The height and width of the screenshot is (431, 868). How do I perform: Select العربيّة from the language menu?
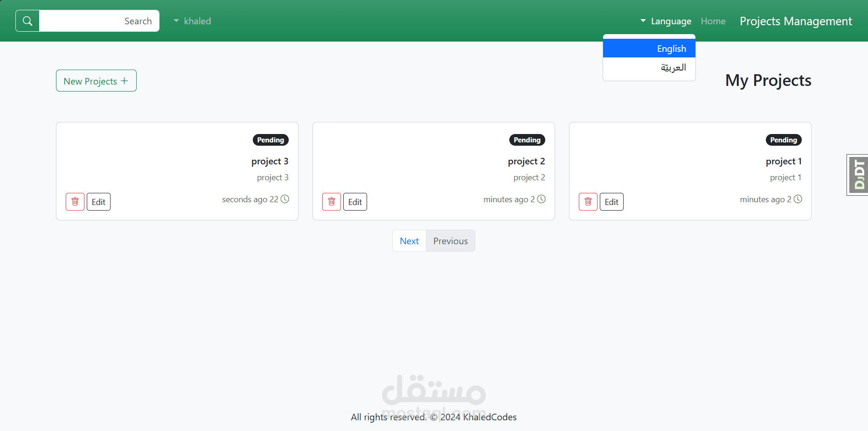pyautogui.click(x=649, y=67)
